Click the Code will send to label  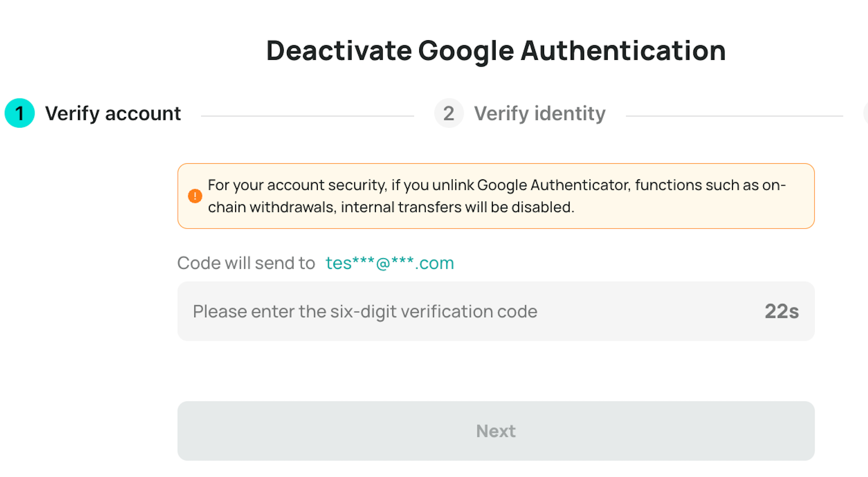pyautogui.click(x=246, y=263)
